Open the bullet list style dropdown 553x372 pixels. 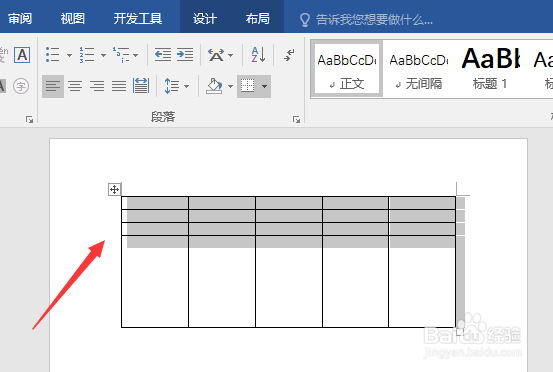click(69, 55)
